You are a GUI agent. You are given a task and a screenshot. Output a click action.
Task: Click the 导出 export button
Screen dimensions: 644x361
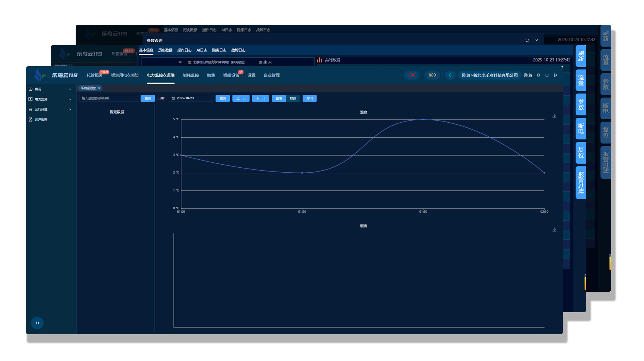click(310, 99)
